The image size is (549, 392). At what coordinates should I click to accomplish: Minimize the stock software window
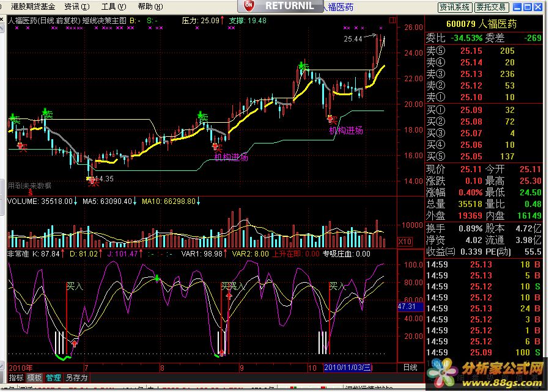coord(517,7)
